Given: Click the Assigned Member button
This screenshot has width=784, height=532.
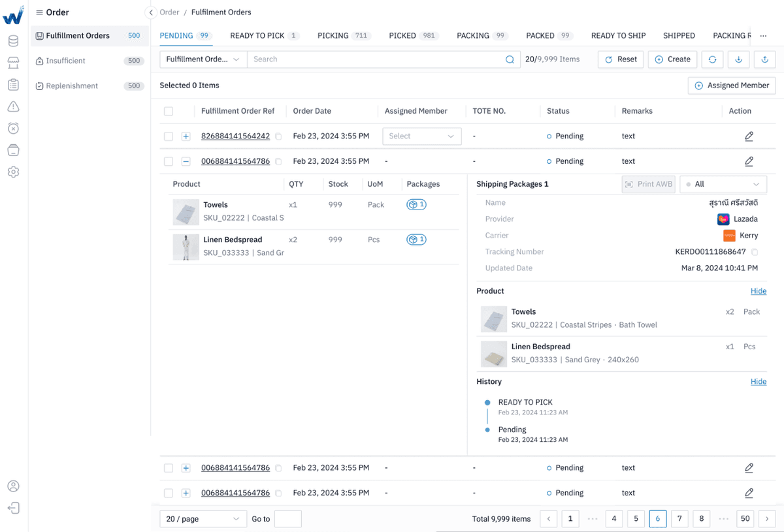Looking at the screenshot, I should click(x=731, y=85).
